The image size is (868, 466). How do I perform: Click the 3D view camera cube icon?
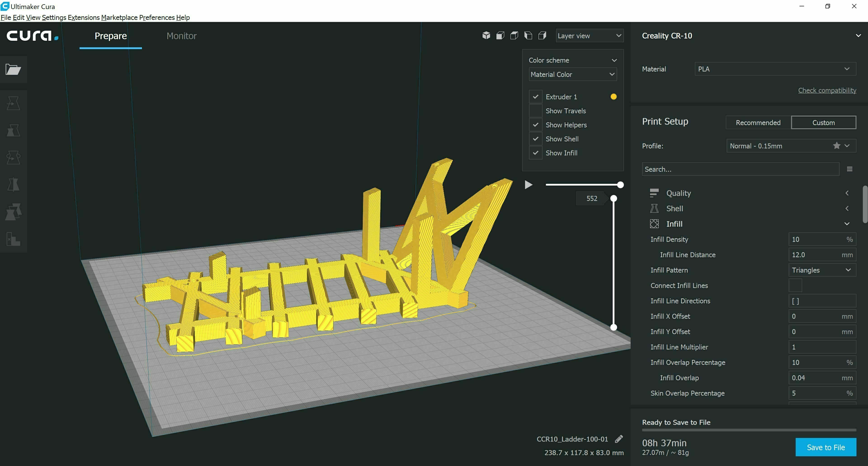486,36
